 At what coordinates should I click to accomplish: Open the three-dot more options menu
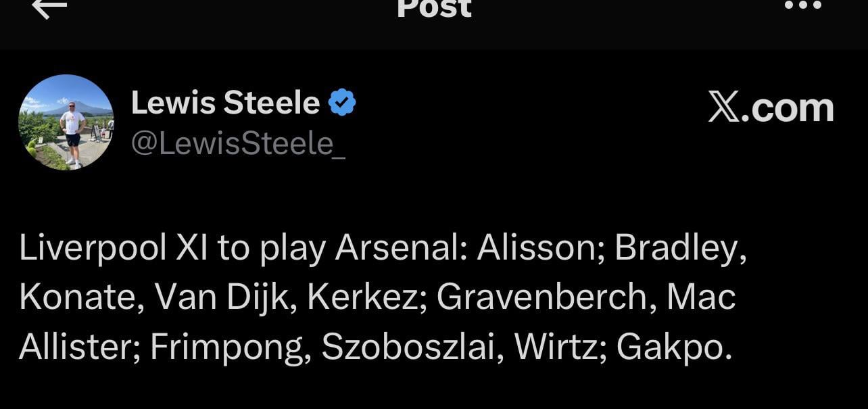point(802,5)
